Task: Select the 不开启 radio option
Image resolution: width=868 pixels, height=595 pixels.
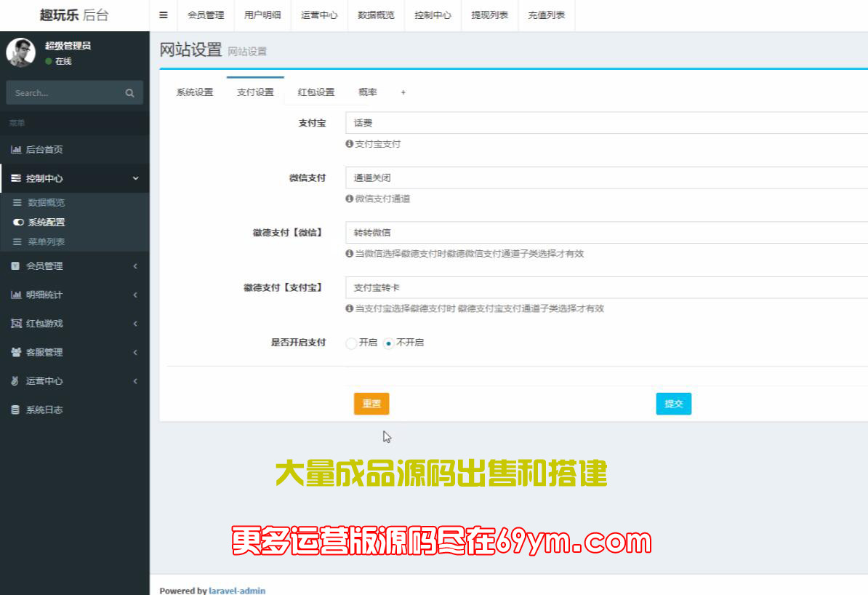Action: pyautogui.click(x=388, y=343)
